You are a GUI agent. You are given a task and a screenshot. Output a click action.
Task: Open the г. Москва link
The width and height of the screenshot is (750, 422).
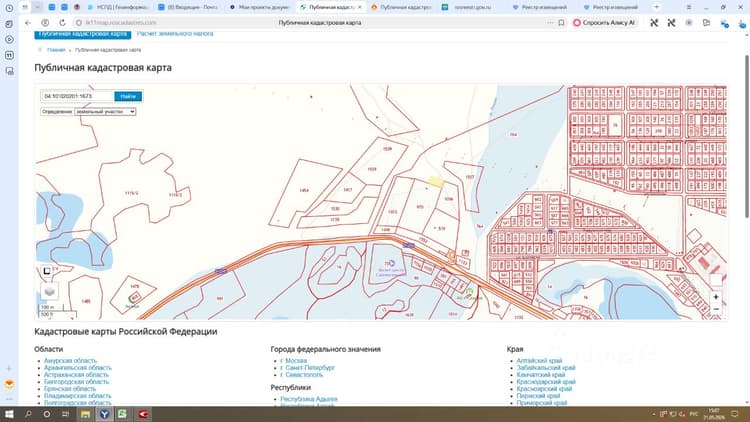294,361
